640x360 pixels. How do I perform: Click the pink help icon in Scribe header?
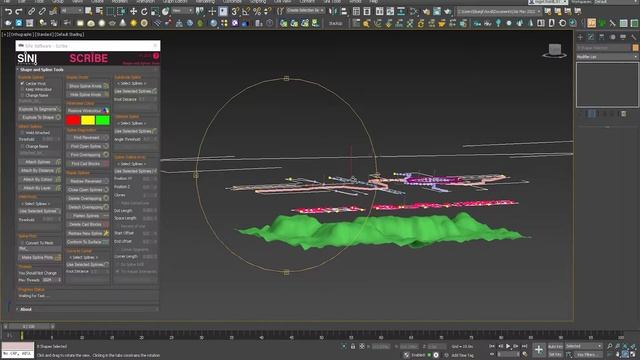pos(156,56)
